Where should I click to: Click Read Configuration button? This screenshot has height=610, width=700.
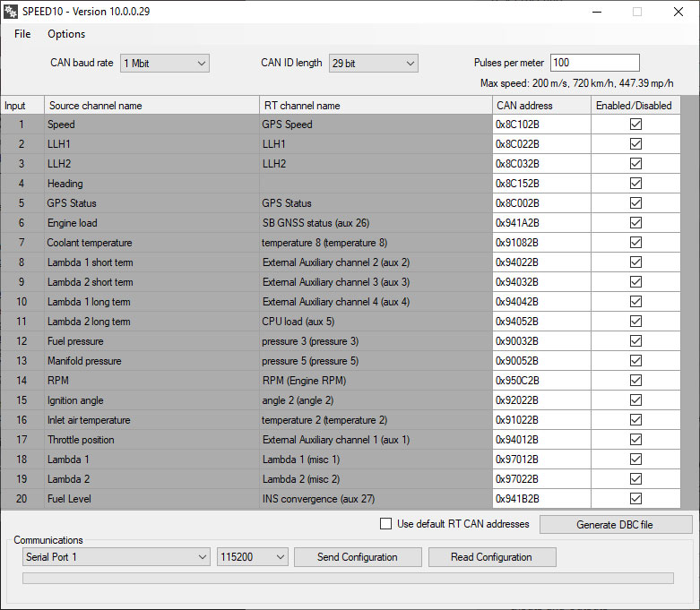(x=491, y=557)
